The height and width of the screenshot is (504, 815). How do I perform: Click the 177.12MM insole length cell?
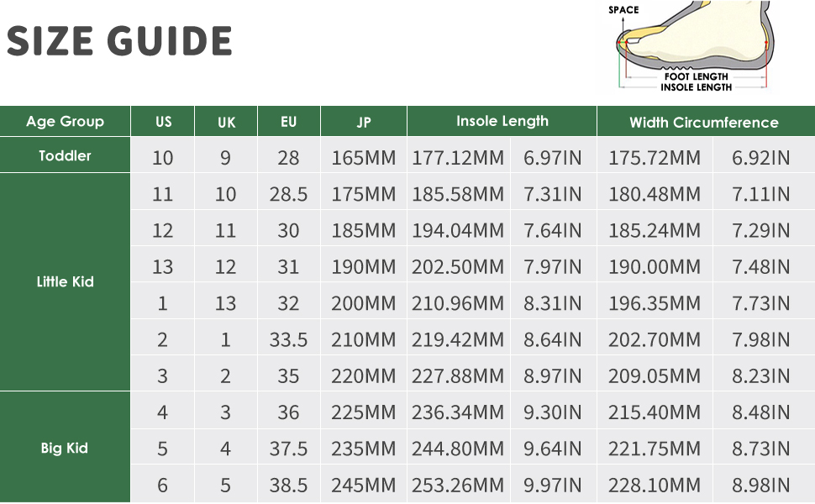click(x=458, y=158)
